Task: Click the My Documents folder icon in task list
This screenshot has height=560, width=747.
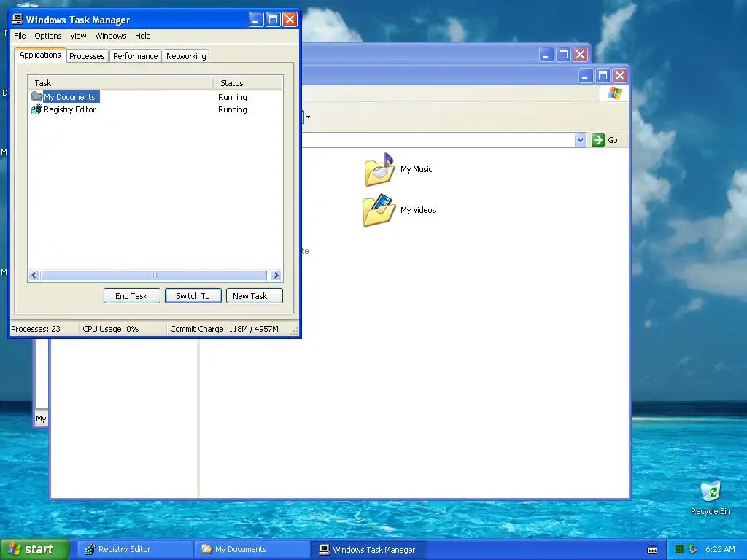Action: pyautogui.click(x=36, y=97)
